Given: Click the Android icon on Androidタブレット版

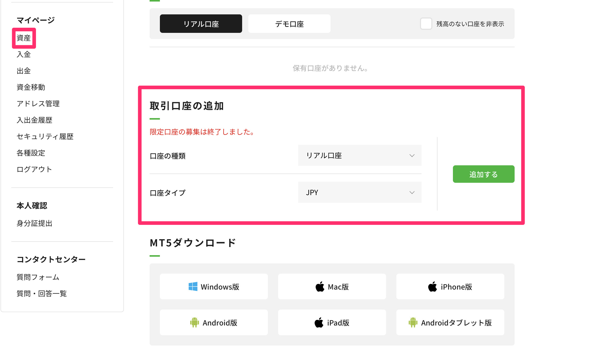Looking at the screenshot, I should point(413,322).
